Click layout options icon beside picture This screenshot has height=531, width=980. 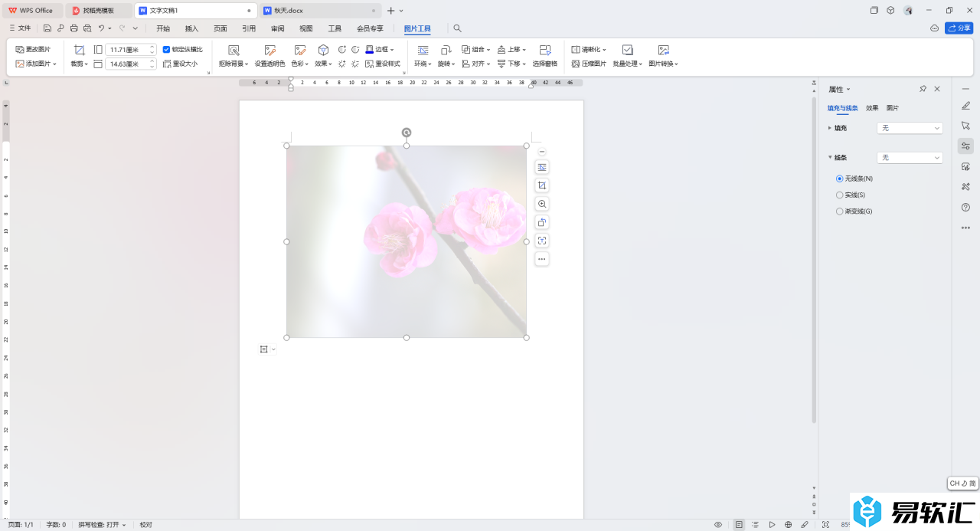[542, 167]
